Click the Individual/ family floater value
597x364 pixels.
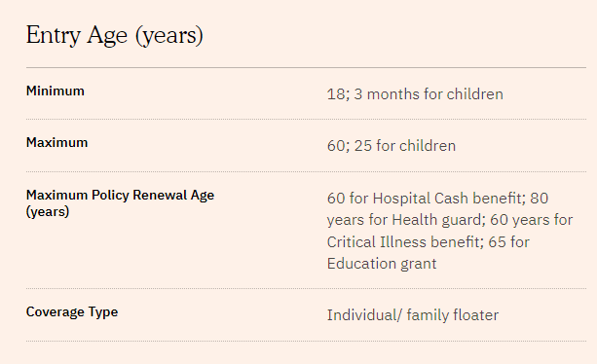coord(413,315)
